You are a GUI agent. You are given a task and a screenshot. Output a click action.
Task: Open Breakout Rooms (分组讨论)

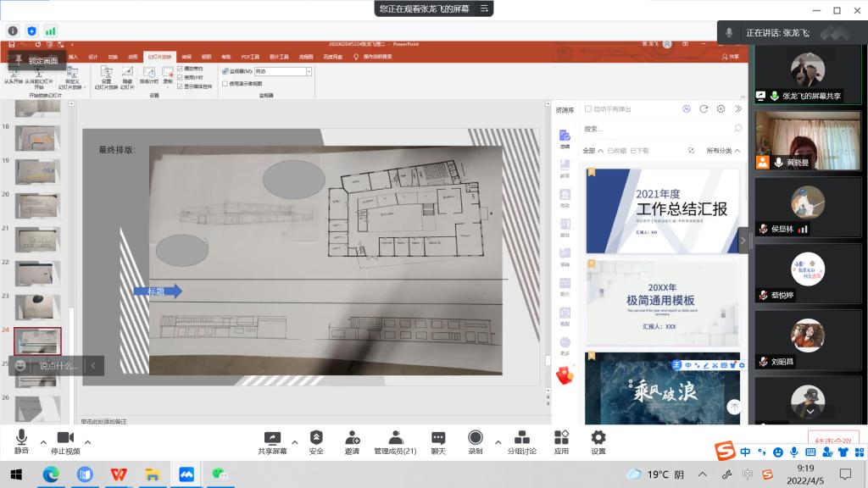pyautogui.click(x=521, y=441)
